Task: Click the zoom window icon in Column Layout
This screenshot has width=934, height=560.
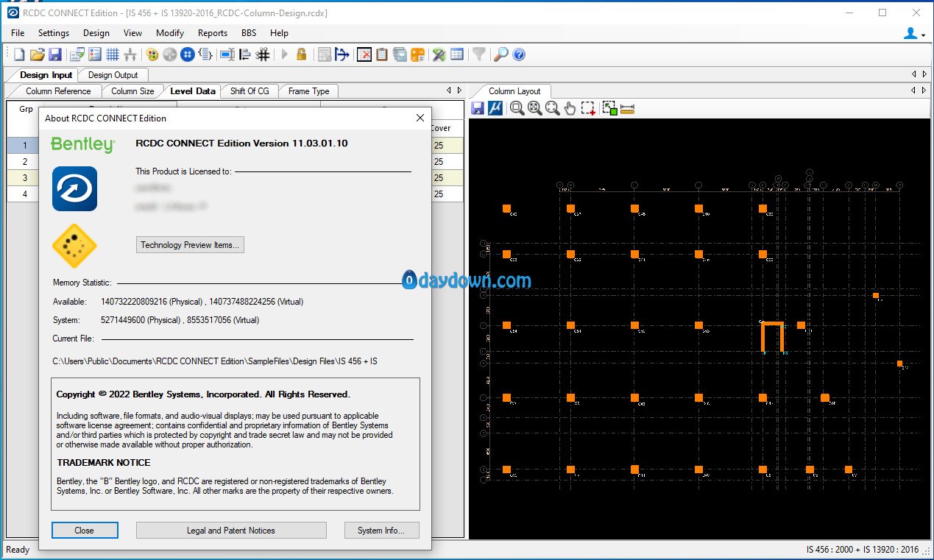Action: [517, 108]
